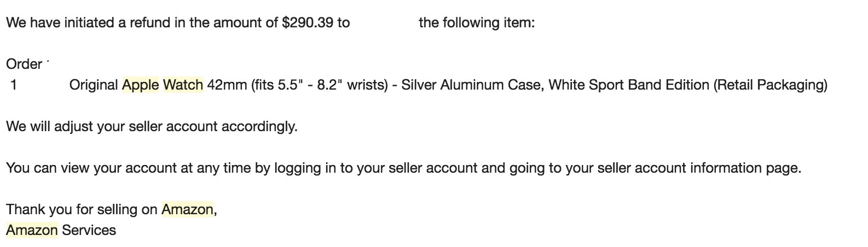The width and height of the screenshot is (868, 247).
Task: Click the "Thank you for selling on" text
Action: pyautogui.click(x=82, y=210)
